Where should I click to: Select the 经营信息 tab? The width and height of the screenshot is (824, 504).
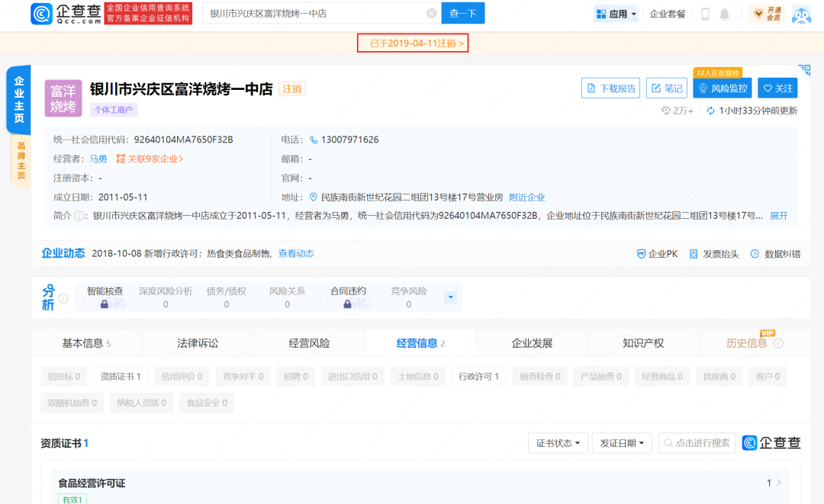click(x=420, y=343)
